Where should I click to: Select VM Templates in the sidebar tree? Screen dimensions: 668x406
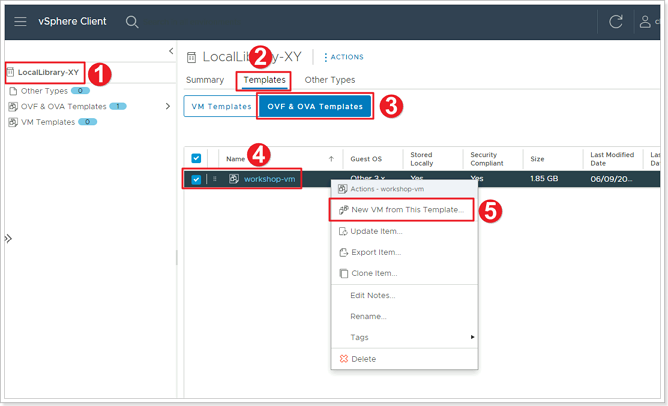click(48, 122)
